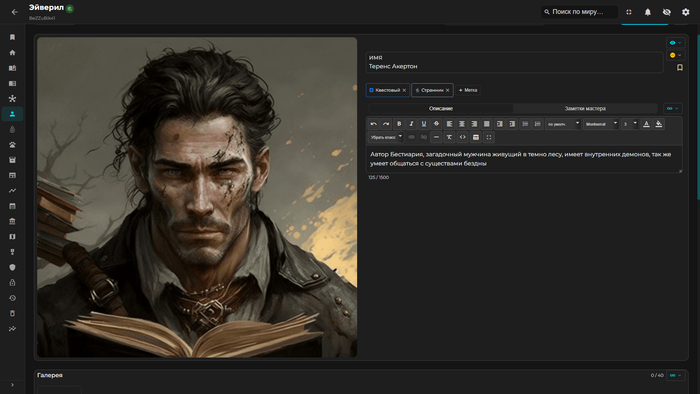Insert horizontal line in editor

(x=436, y=137)
